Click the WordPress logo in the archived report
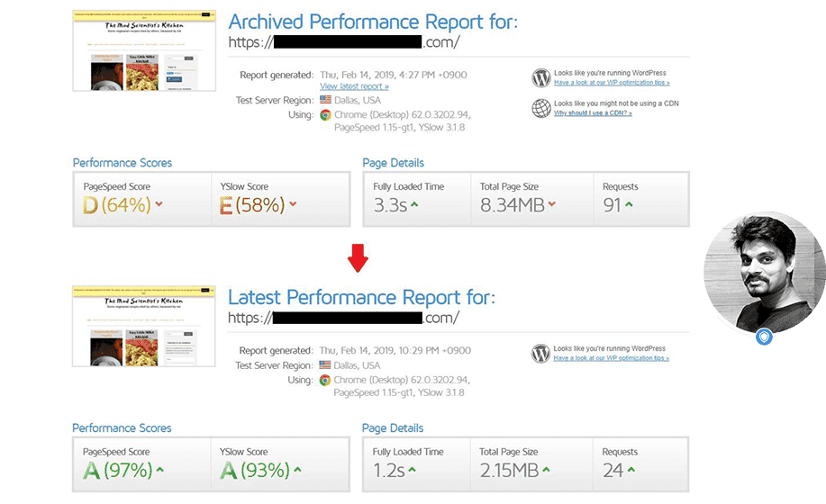This screenshot has height=504, width=826. pos(540,77)
